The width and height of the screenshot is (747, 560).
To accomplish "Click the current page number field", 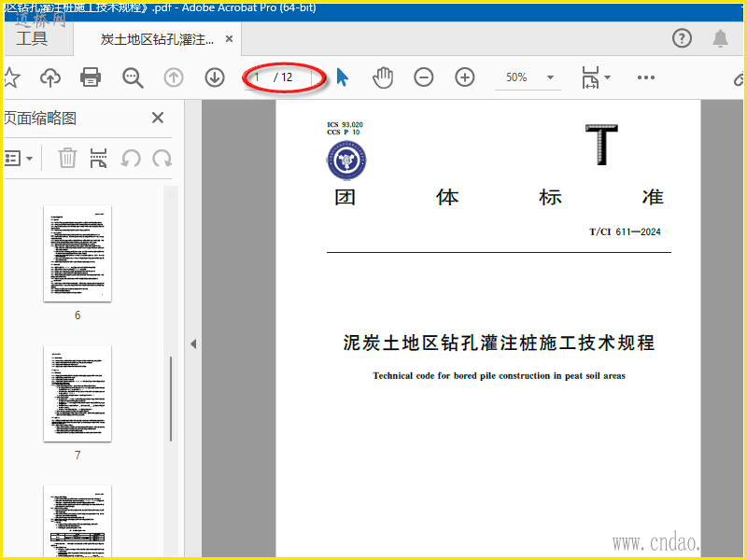I will click(259, 77).
